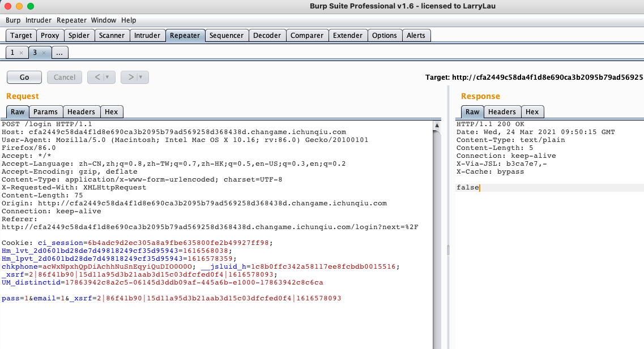The image size is (644, 349).
Task: Click the User-Agent header line
Action: tap(185, 140)
